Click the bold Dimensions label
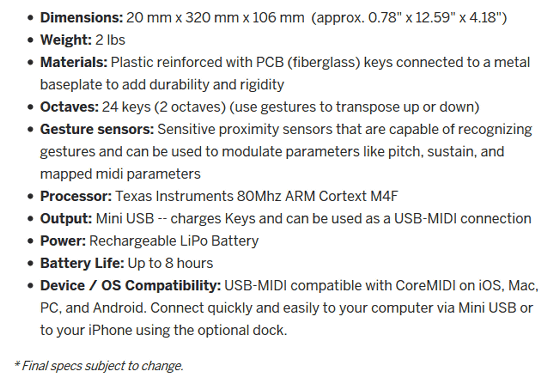The width and height of the screenshot is (560, 384). pos(81,18)
